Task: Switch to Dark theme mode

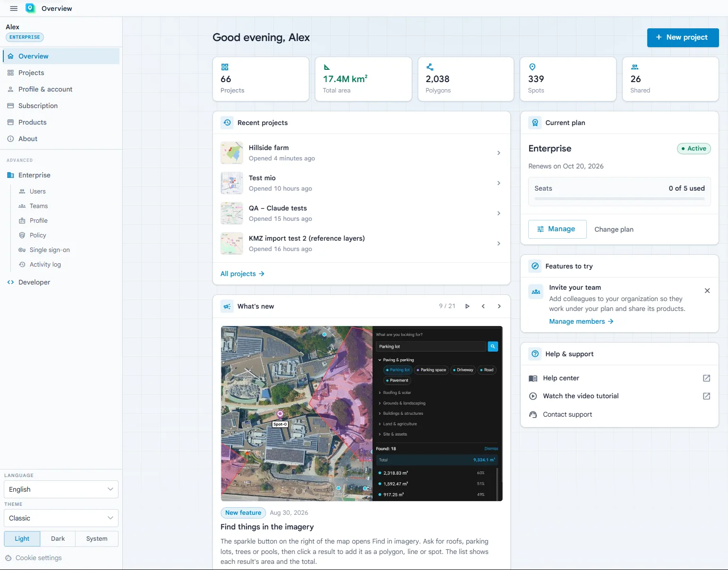Action: 58,539
